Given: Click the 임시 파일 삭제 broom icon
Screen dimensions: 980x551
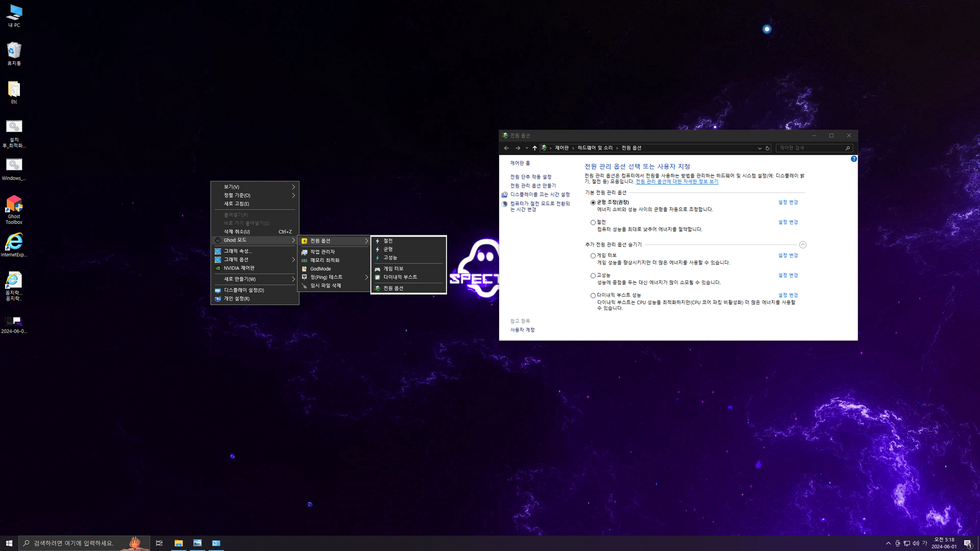Looking at the screenshot, I should tap(305, 286).
